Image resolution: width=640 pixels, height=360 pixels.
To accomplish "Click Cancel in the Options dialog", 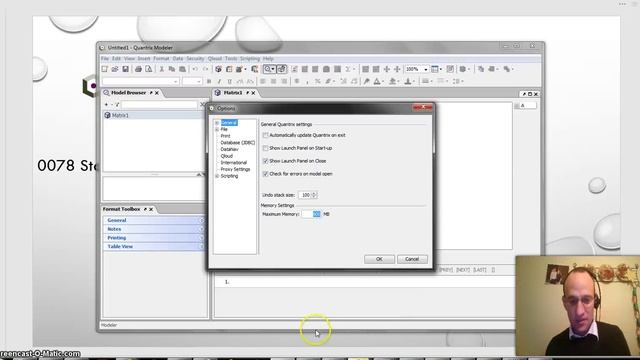I will (412, 259).
